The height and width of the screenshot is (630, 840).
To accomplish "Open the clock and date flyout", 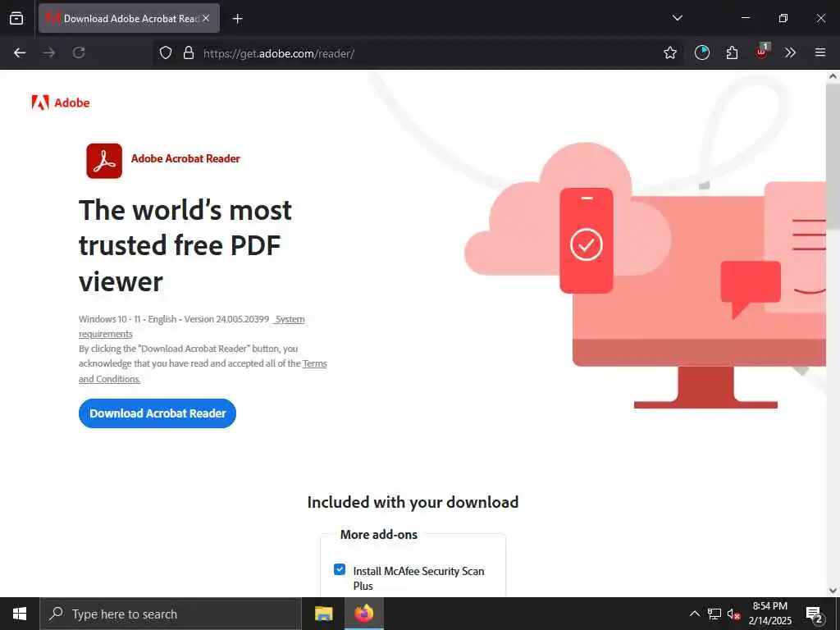I will 769,614.
